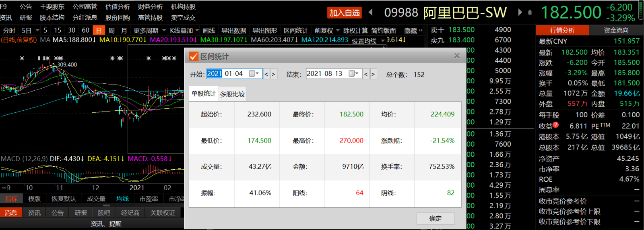This screenshot has height=230, width=644.
Task: Open 股本结构 link
Action: click(x=52, y=18)
